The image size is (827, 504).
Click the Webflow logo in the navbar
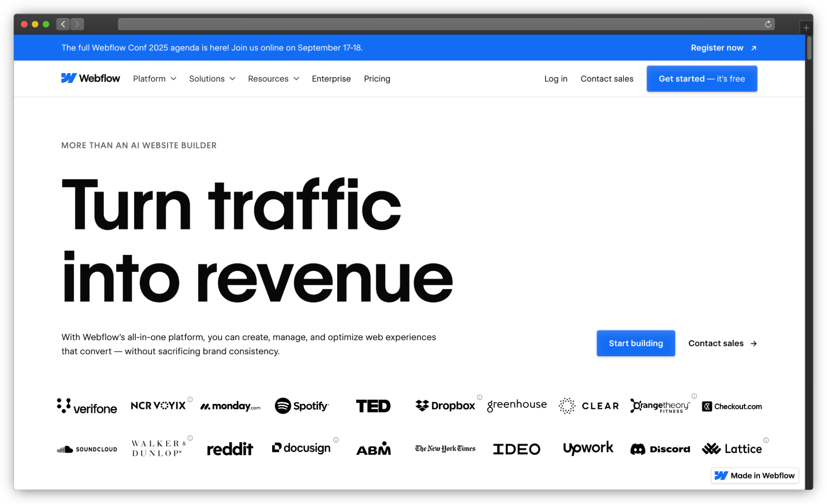[91, 78]
